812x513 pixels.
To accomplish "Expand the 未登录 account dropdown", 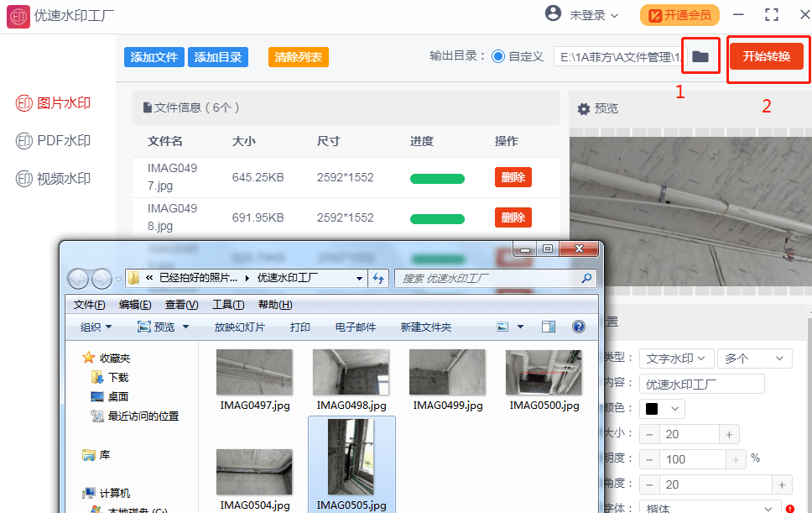I will coord(595,16).
